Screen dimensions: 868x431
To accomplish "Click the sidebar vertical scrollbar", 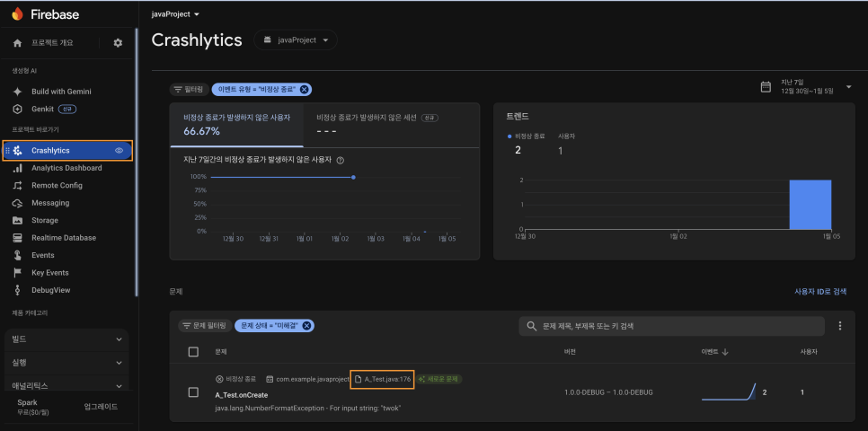I will tap(137, 163).
